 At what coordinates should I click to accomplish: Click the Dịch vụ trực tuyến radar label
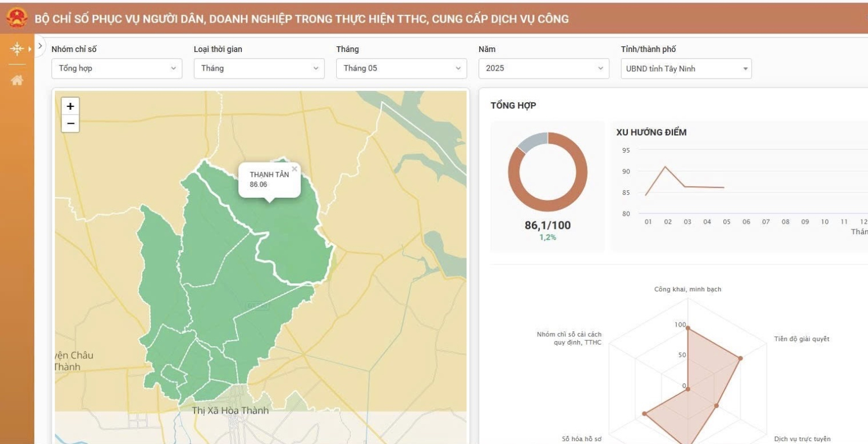pos(802,439)
